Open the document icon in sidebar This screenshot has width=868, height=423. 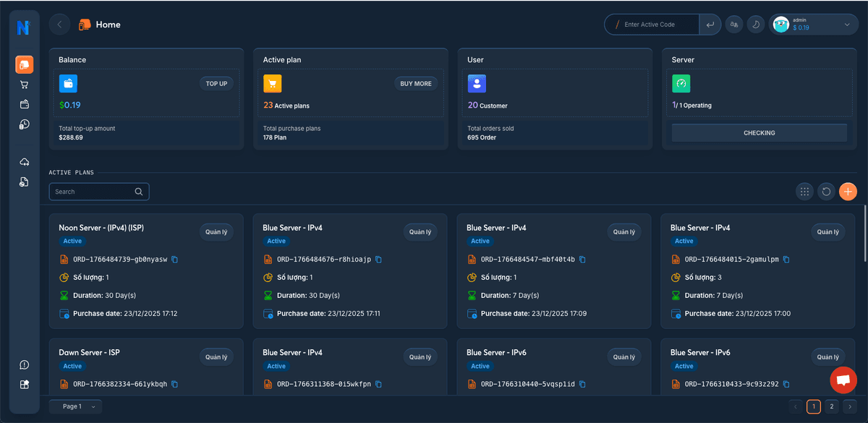click(24, 181)
